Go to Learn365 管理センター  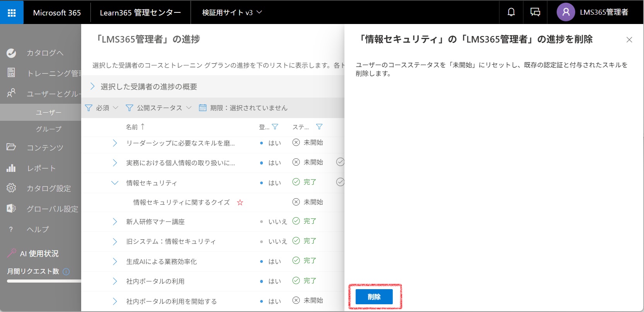tap(140, 13)
